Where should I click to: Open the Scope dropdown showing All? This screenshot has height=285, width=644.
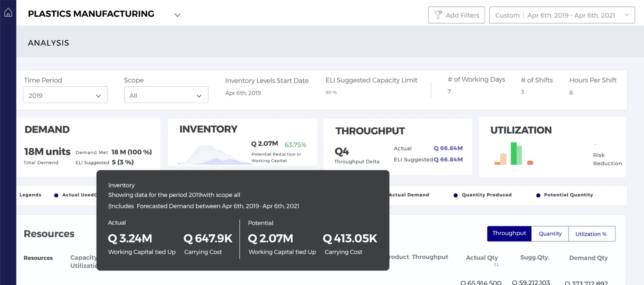pyautogui.click(x=166, y=95)
